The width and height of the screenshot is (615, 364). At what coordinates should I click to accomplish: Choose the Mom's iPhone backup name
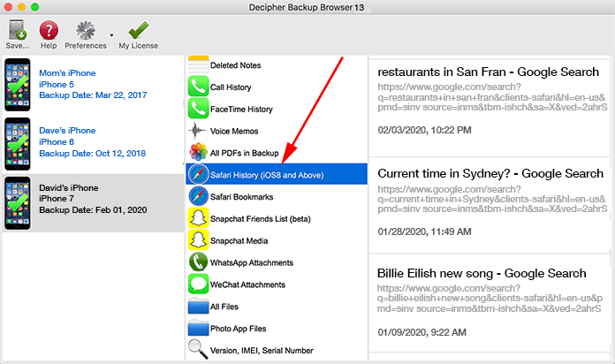[x=67, y=73]
